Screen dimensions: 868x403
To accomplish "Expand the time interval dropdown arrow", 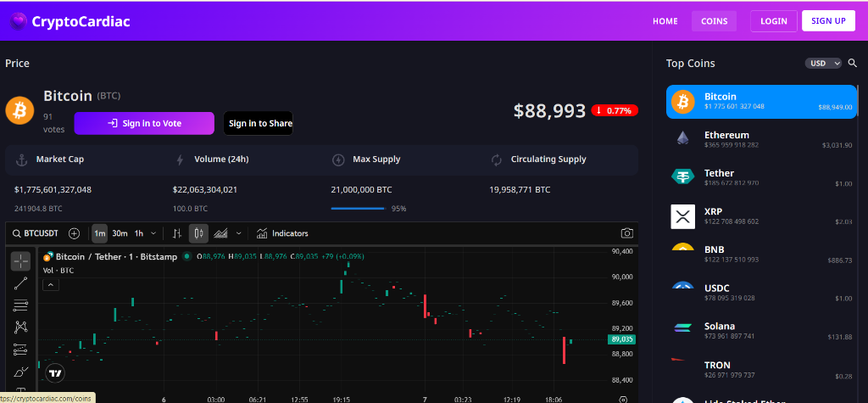I will [153, 233].
